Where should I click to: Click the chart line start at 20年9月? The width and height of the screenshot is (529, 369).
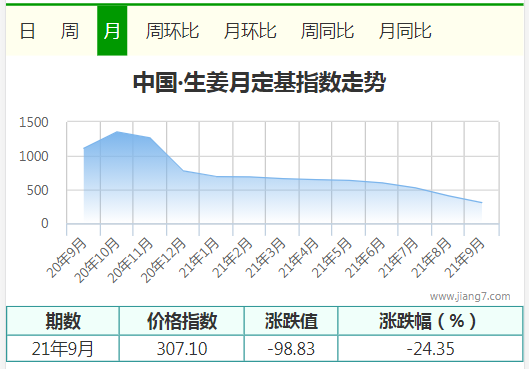click(x=84, y=148)
